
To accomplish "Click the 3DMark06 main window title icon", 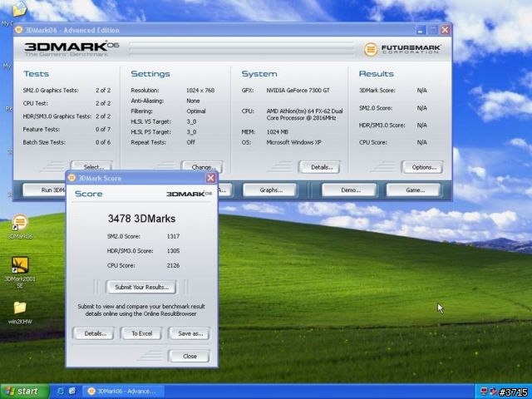I will tap(19, 30).
